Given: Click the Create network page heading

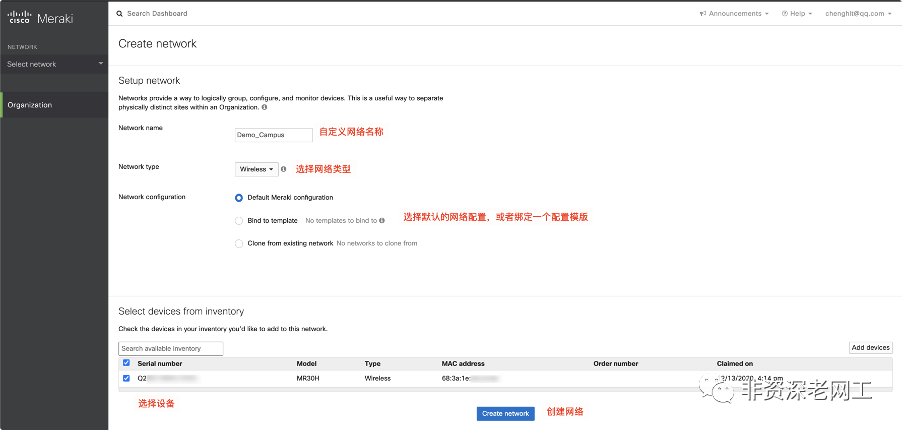Looking at the screenshot, I should tap(157, 44).
